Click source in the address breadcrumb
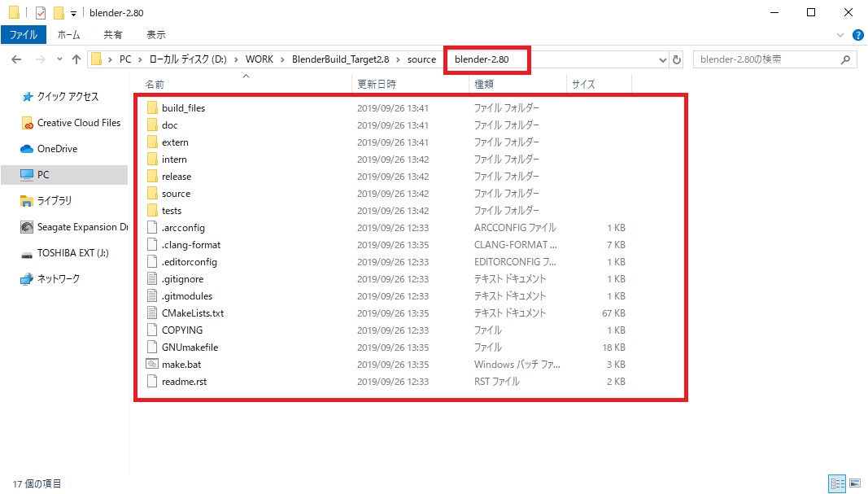This screenshot has height=494, width=868. pos(421,59)
